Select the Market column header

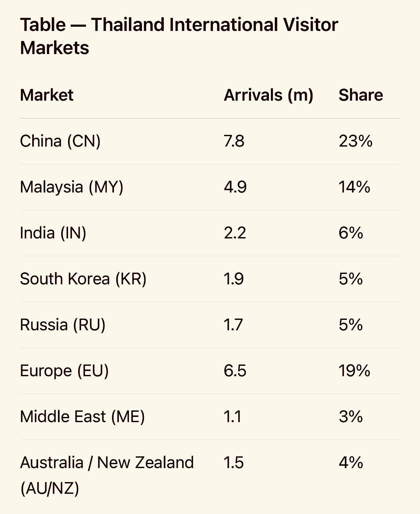click(x=47, y=95)
